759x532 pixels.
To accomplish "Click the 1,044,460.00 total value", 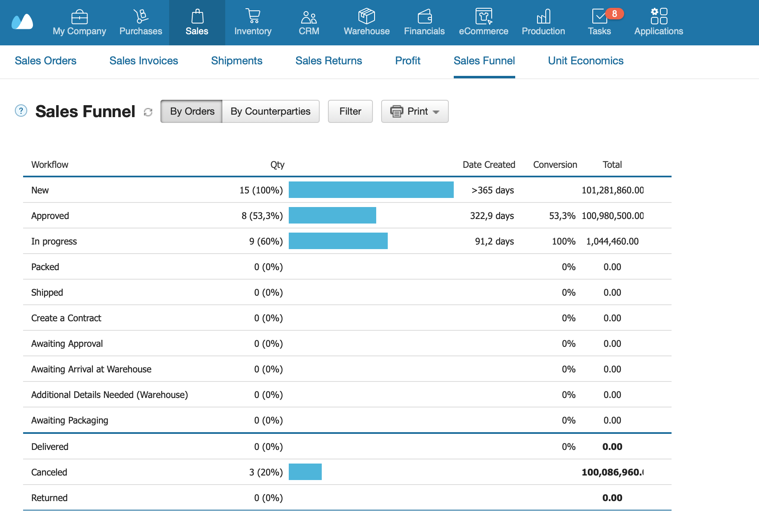I will click(613, 241).
